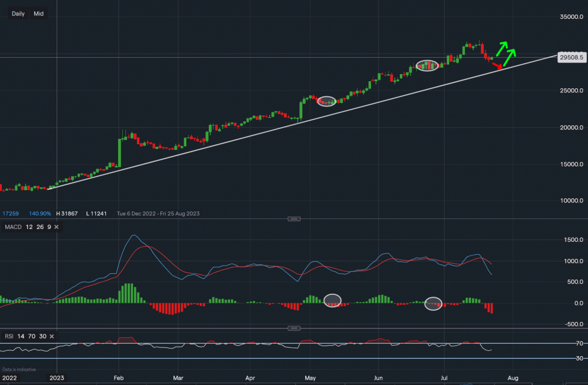Select the ellipse annotation on May candles
The width and height of the screenshot is (588, 385).
326,101
